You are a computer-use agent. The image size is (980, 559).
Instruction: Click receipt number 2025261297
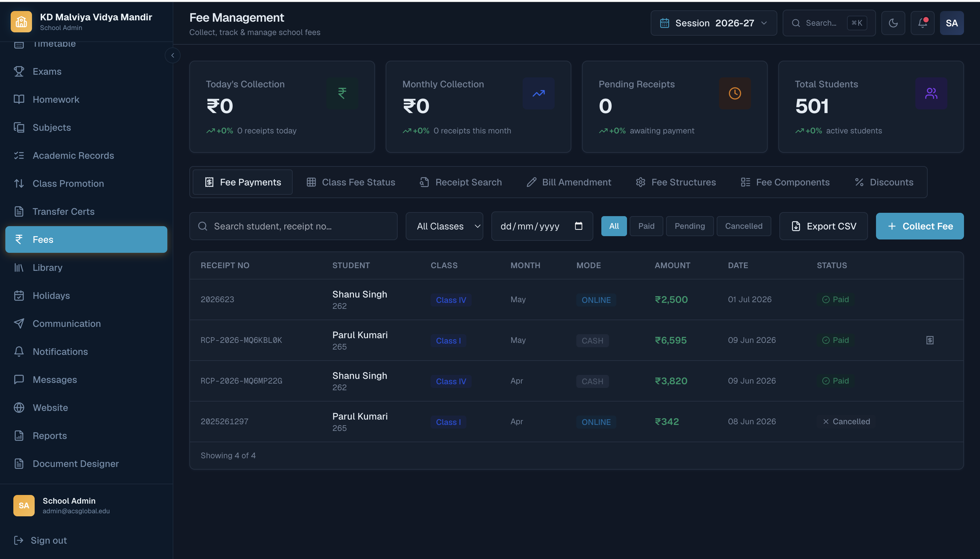(x=224, y=422)
